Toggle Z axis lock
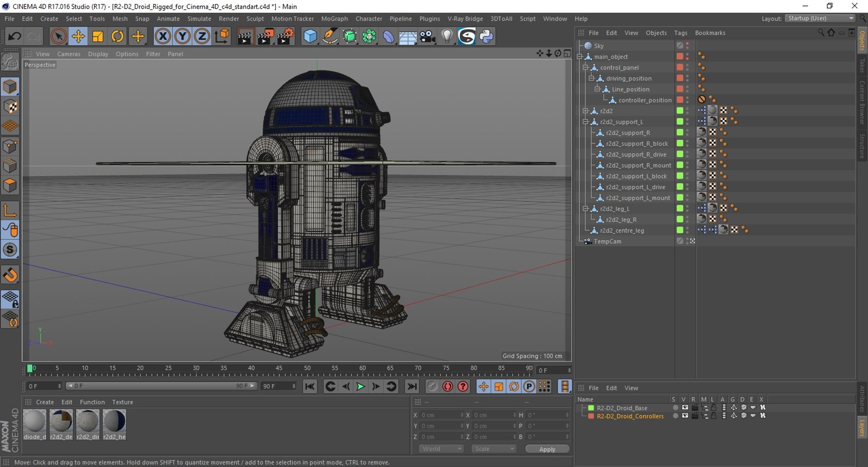 point(202,36)
